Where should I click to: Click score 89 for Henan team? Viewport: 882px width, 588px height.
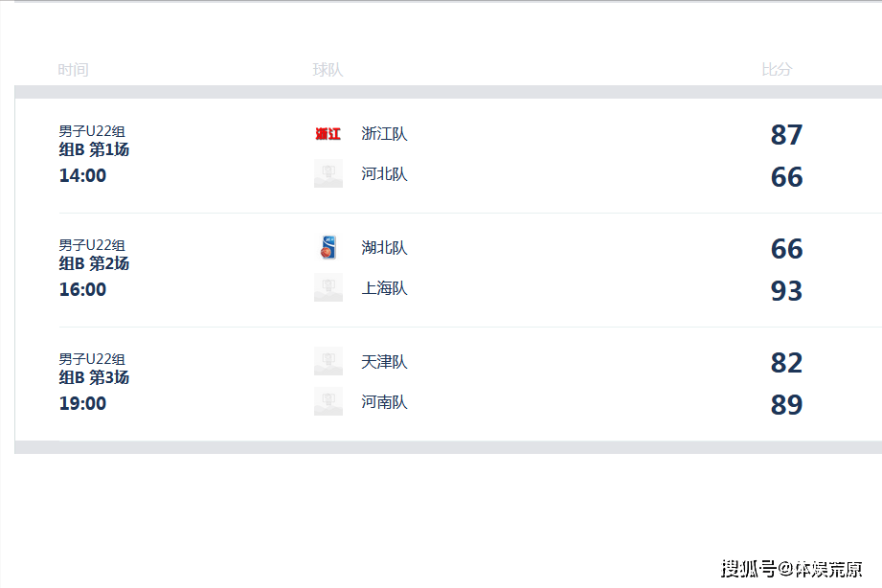tap(786, 404)
